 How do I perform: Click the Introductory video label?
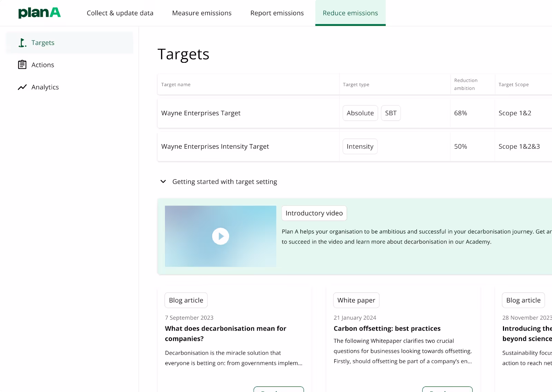(x=314, y=213)
